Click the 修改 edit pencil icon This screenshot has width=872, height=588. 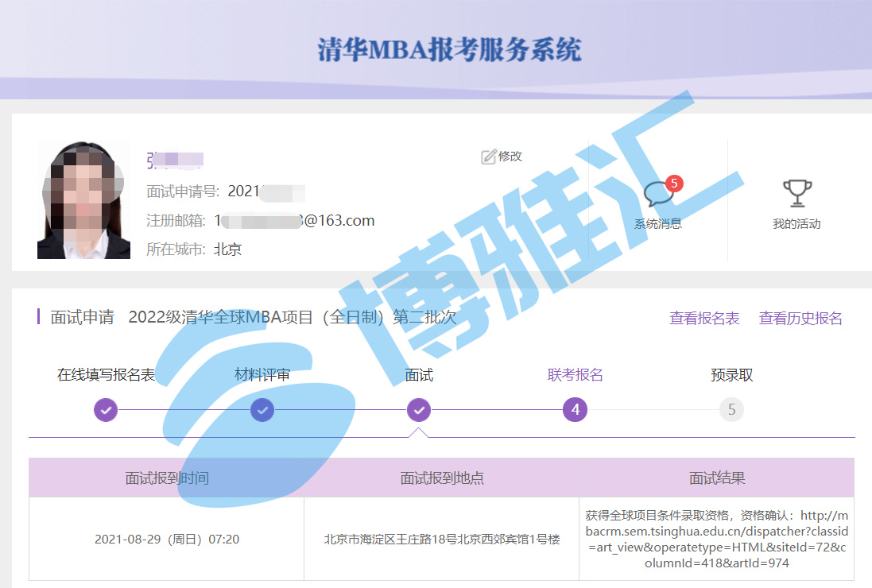click(x=488, y=157)
